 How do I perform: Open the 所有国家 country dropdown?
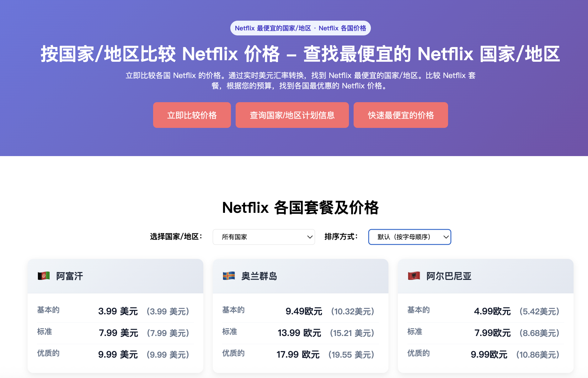coord(264,237)
